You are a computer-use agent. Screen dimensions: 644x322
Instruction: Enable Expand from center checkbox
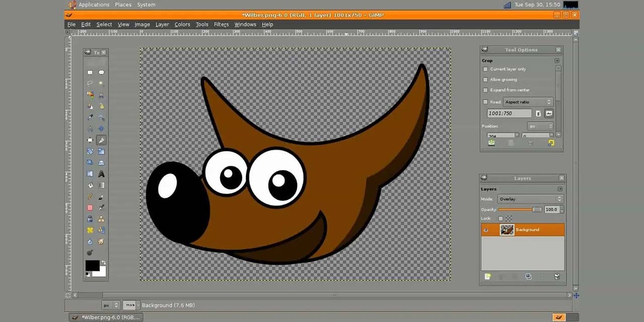pyautogui.click(x=486, y=90)
